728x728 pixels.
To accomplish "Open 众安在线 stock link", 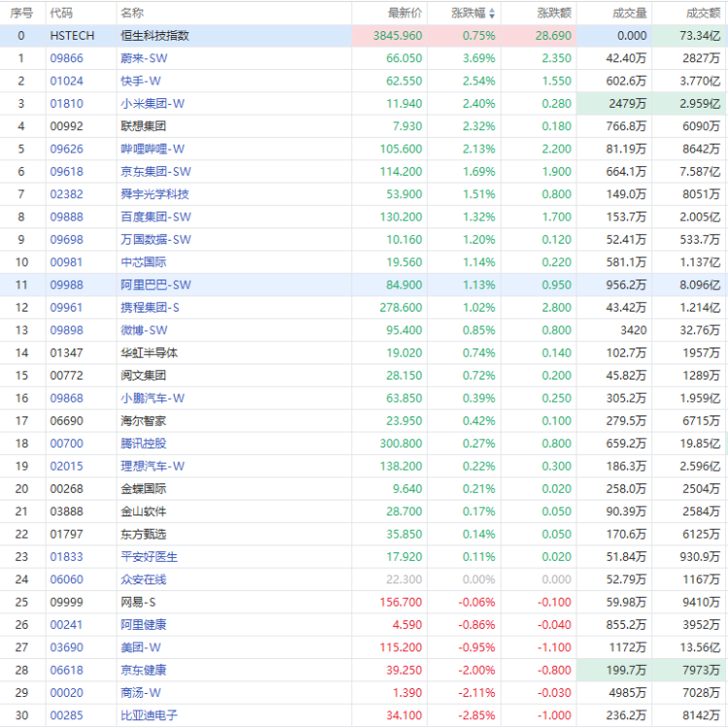I will point(143,579).
